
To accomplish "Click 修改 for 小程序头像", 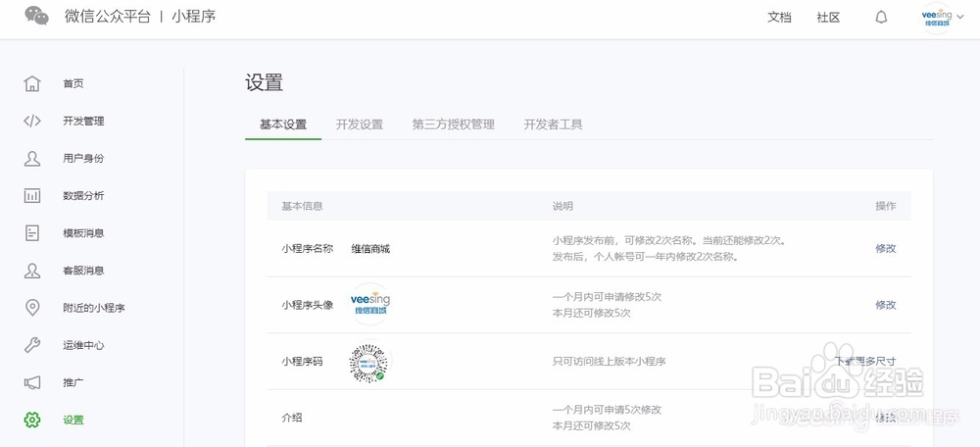I will point(885,305).
